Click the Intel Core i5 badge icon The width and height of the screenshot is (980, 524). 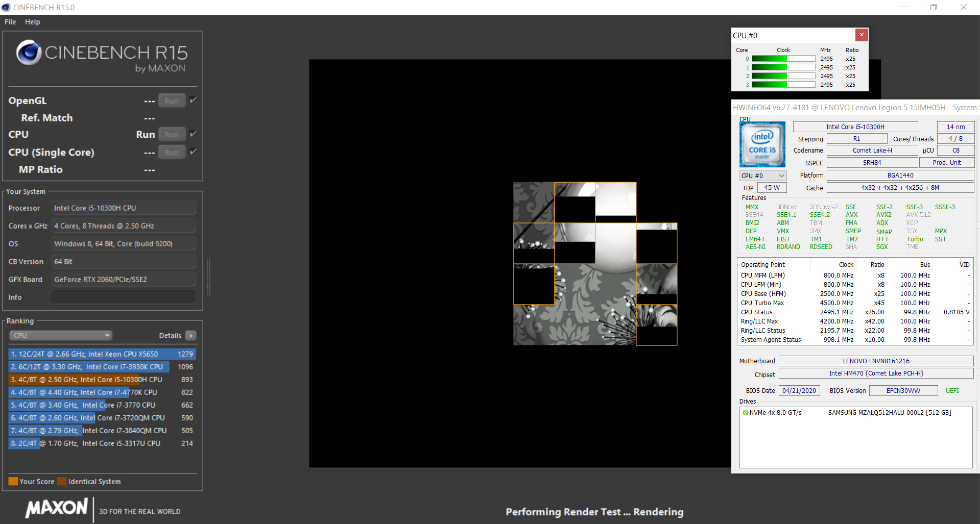click(x=762, y=144)
